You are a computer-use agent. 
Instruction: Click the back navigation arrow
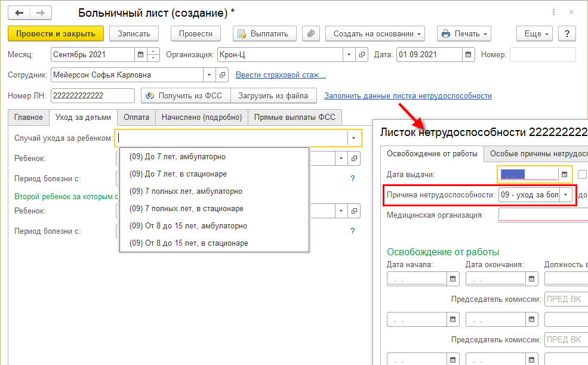20,12
